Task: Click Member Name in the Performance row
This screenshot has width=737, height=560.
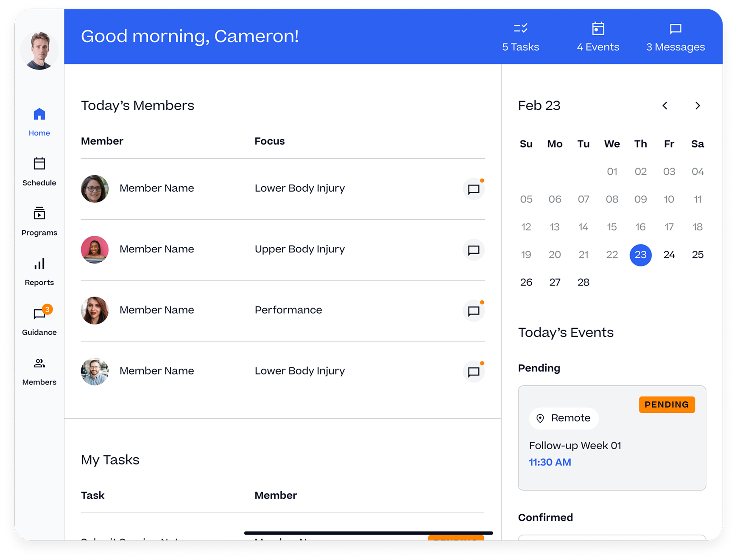Action: [x=157, y=310]
